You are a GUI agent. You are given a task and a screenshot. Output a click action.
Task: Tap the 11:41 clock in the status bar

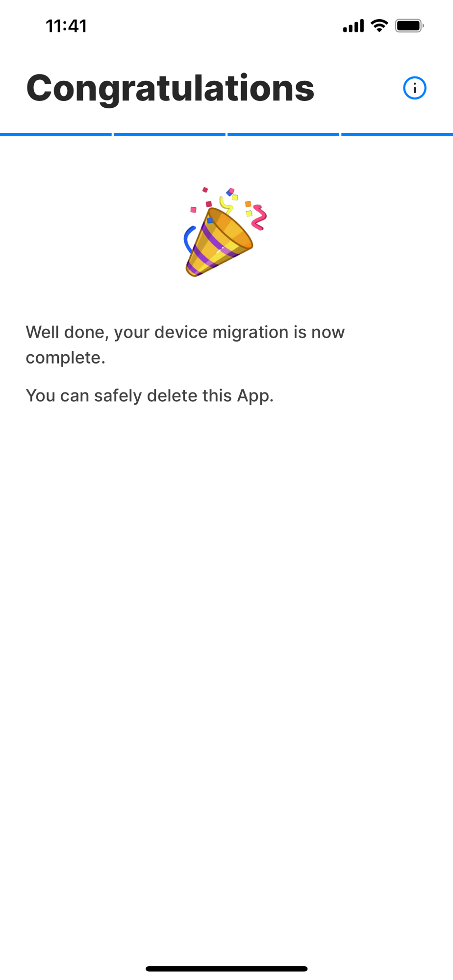click(x=66, y=26)
